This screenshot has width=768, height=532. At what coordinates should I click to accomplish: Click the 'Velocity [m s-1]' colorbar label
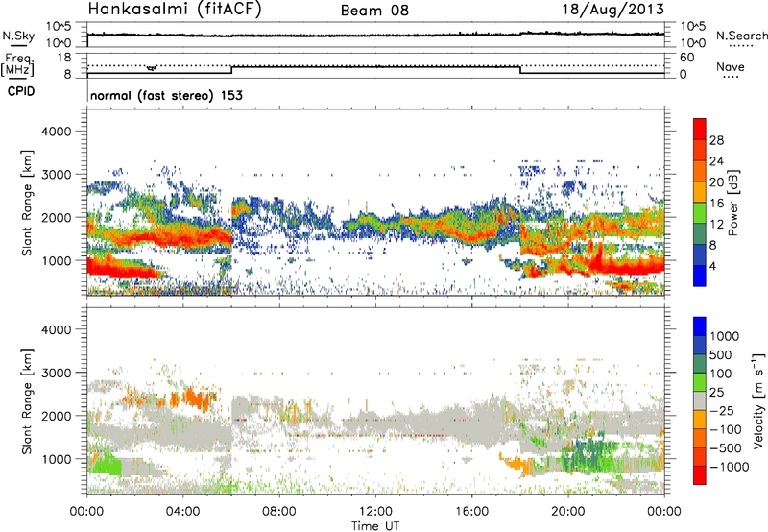click(758, 400)
